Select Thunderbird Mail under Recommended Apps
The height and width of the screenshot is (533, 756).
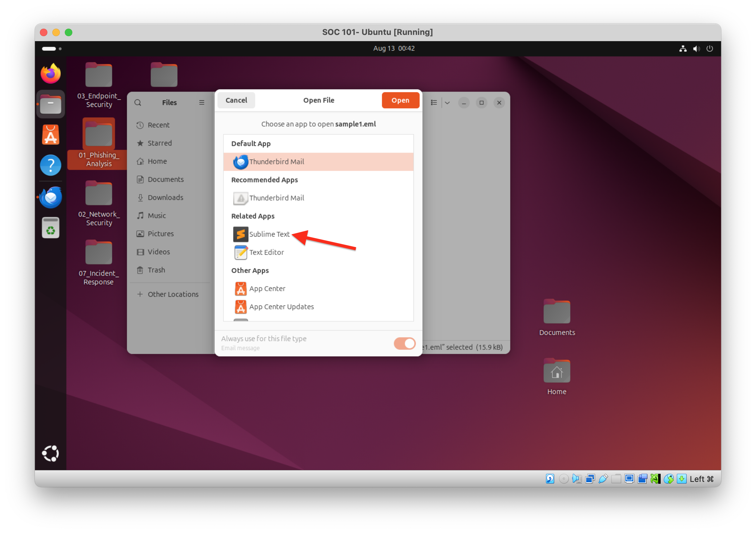pos(318,198)
